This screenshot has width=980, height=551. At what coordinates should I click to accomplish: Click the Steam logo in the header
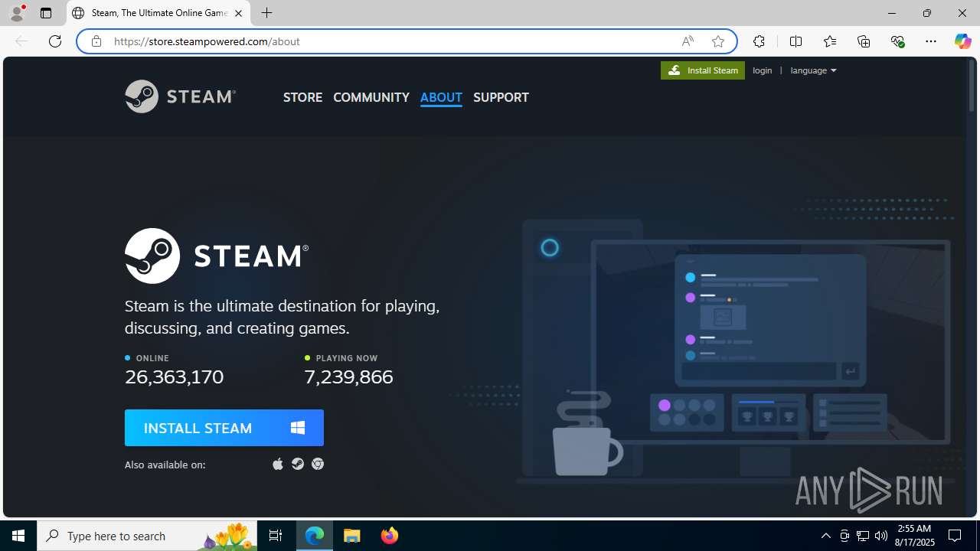[180, 96]
